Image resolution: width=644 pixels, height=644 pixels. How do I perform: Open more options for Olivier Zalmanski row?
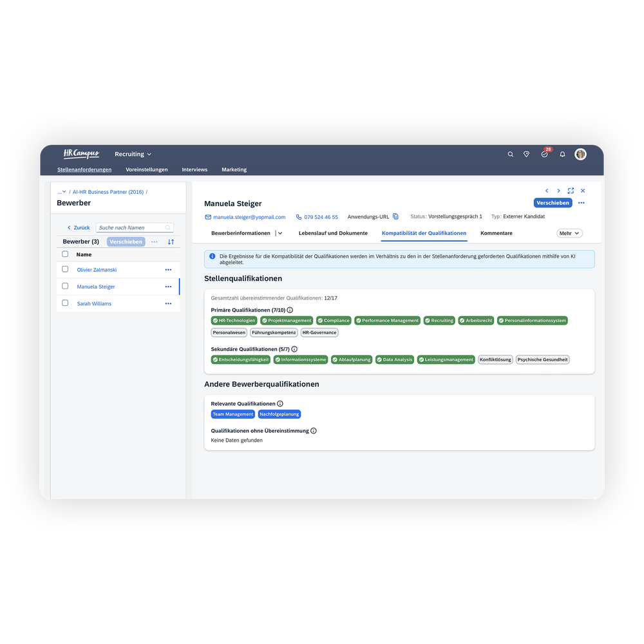[x=168, y=270]
